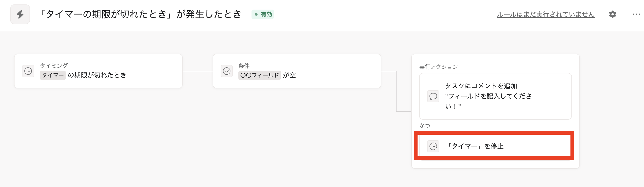Click the lightning bolt rule icon
The image size is (644, 187).
tap(20, 14)
